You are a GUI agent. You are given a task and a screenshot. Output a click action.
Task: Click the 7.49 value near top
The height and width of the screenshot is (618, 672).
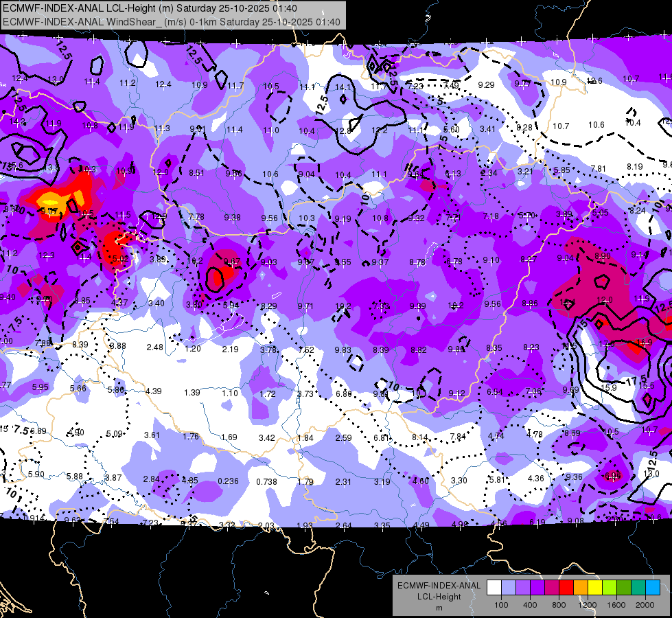tap(451, 86)
